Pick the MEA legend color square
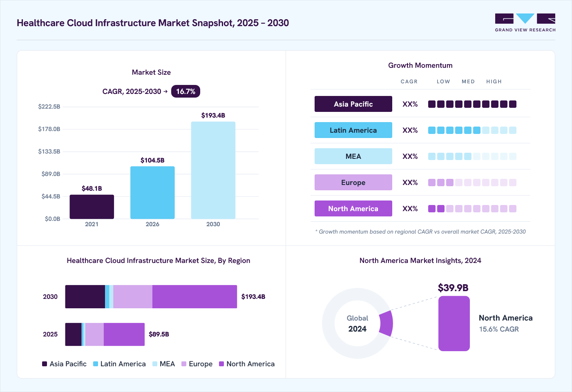This screenshot has width=572, height=392. pyautogui.click(x=155, y=364)
